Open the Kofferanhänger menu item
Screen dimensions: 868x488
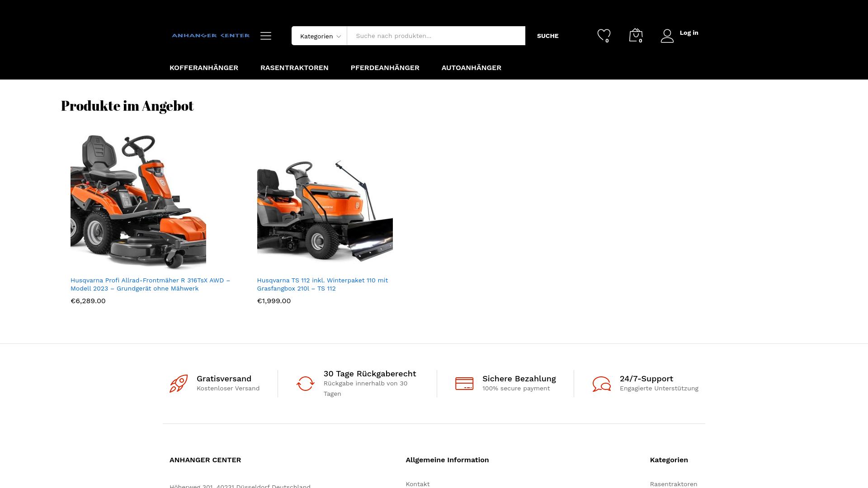[x=204, y=68]
